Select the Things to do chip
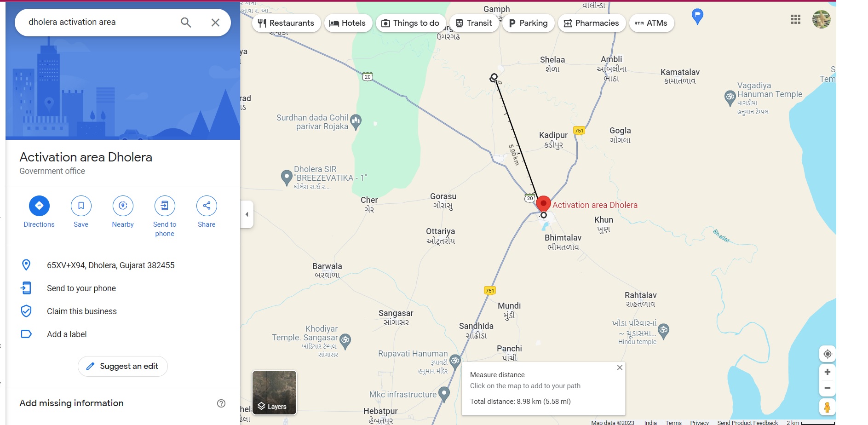 (x=411, y=23)
